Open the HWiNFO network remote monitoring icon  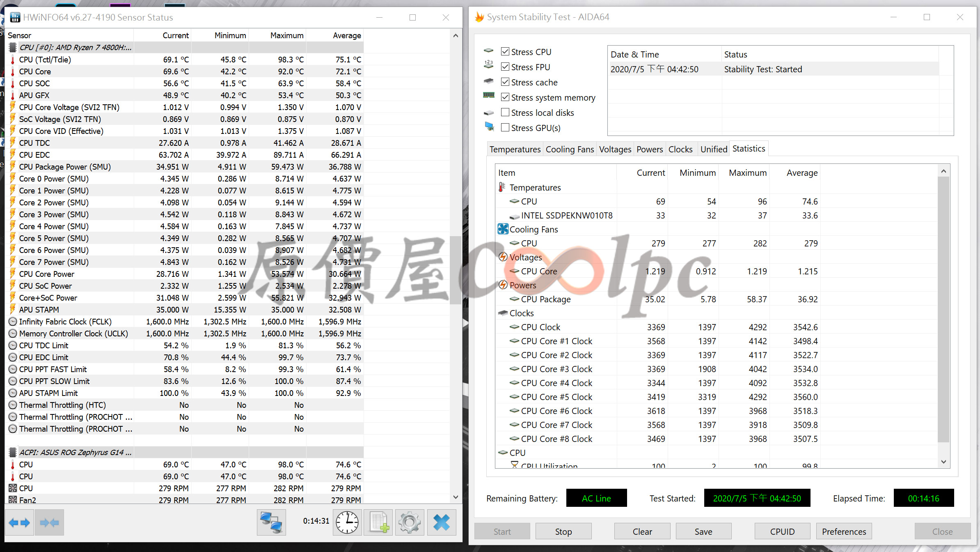271,522
